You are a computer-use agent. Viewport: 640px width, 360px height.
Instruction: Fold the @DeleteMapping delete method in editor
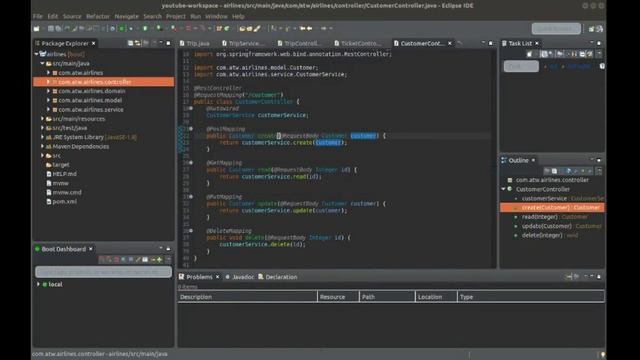[x=191, y=231]
